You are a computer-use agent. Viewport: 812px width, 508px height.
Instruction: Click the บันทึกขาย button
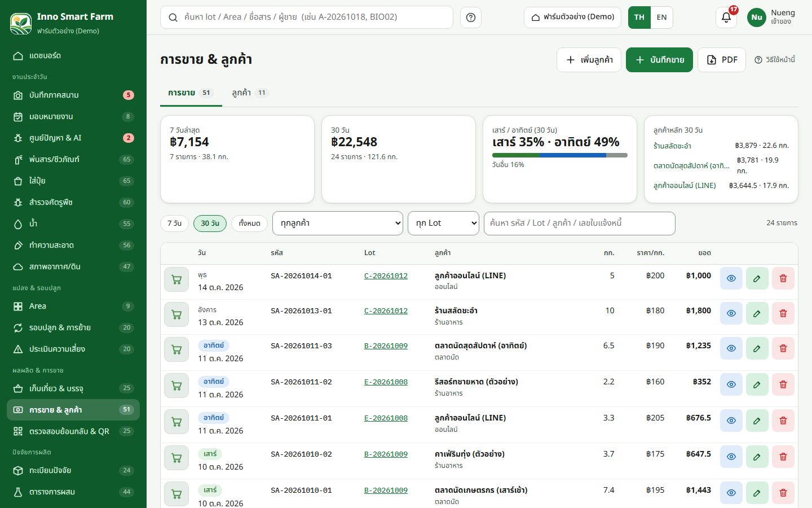[x=659, y=60]
